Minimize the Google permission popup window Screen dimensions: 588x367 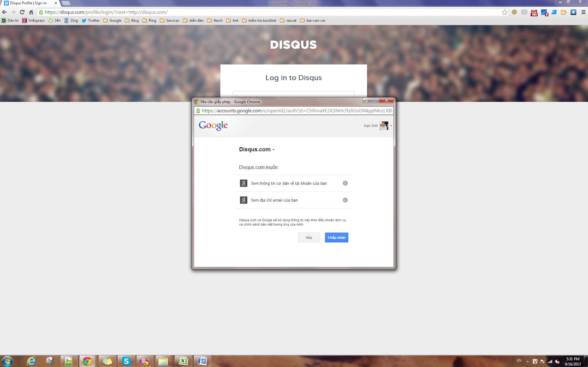tap(366, 101)
